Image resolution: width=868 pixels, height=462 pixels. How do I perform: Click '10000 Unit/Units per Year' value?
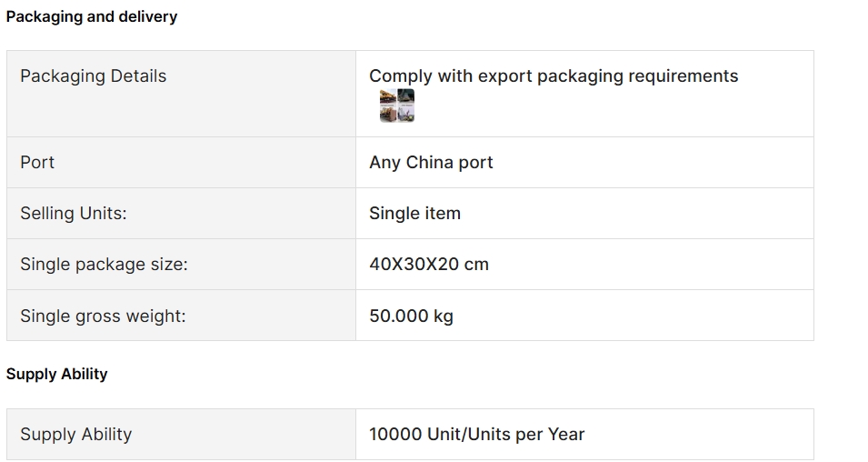point(476,435)
